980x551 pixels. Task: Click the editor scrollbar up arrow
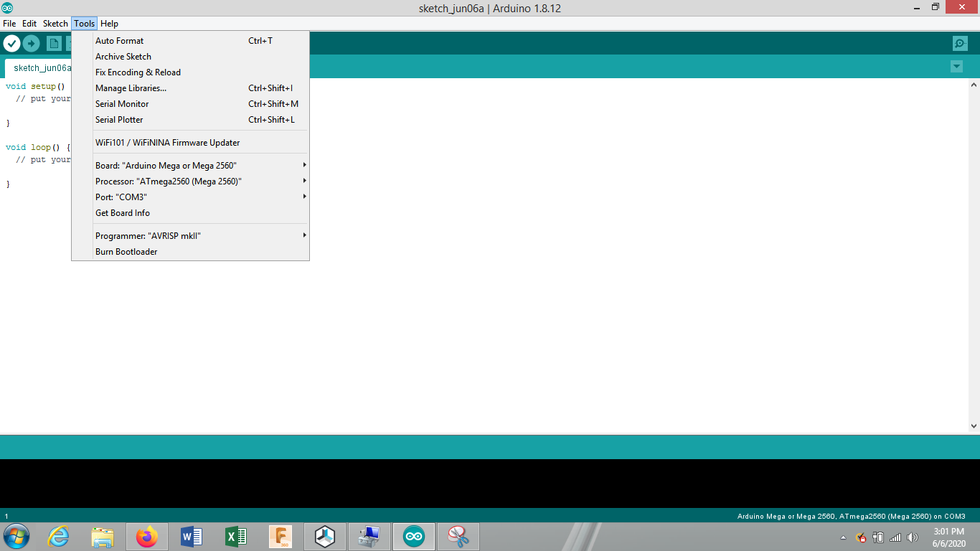[974, 85]
